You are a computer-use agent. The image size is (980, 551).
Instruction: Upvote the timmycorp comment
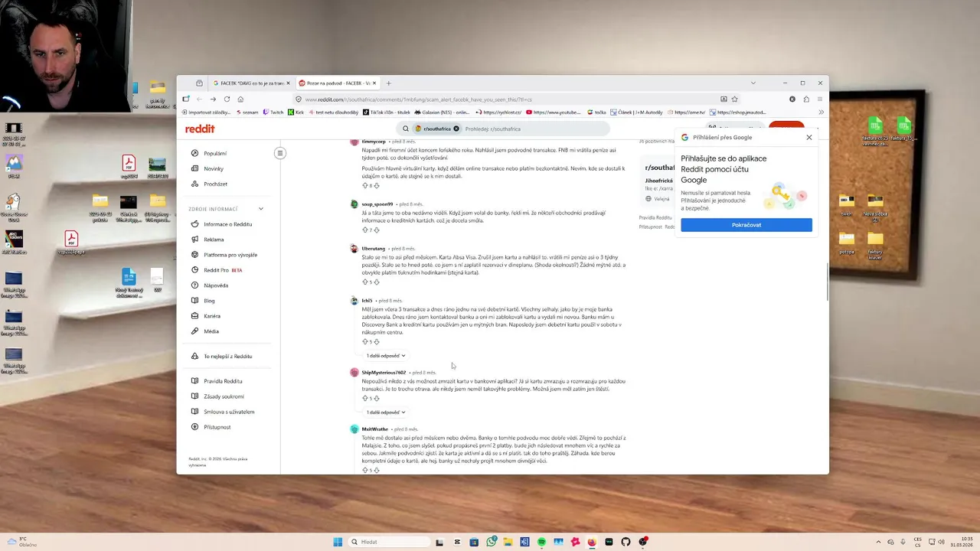click(x=365, y=185)
